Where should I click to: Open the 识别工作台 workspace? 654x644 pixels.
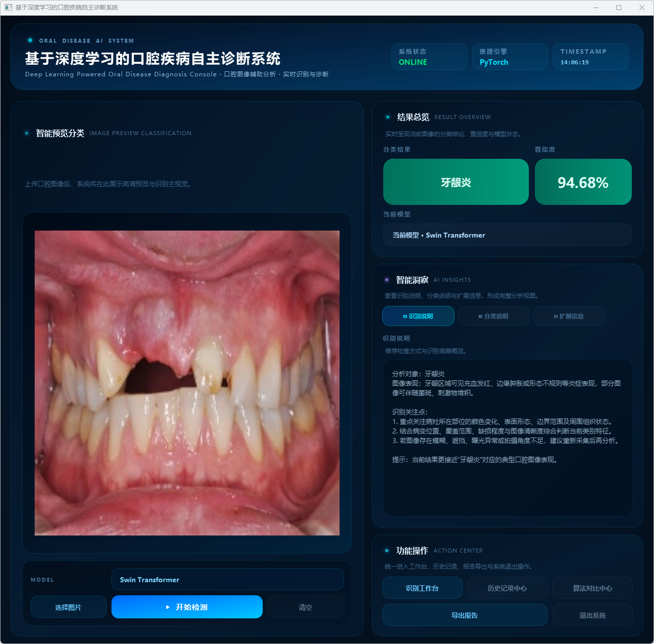422,588
